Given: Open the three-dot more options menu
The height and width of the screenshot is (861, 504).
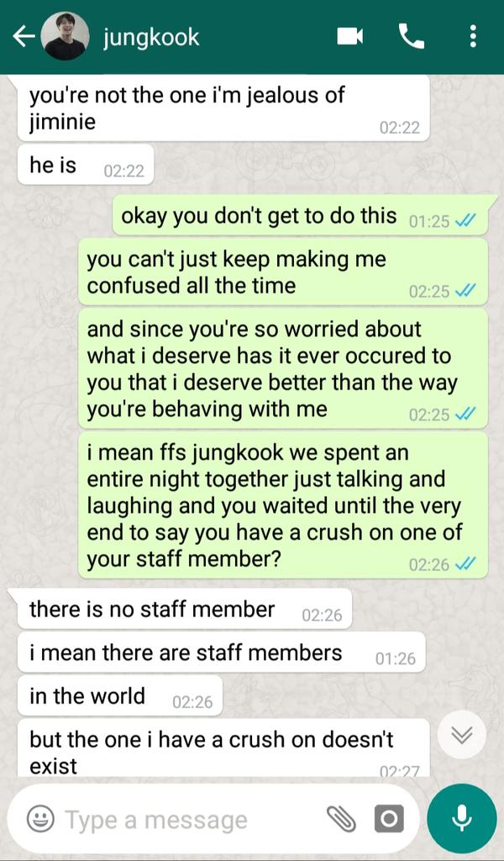Looking at the screenshot, I should (473, 37).
